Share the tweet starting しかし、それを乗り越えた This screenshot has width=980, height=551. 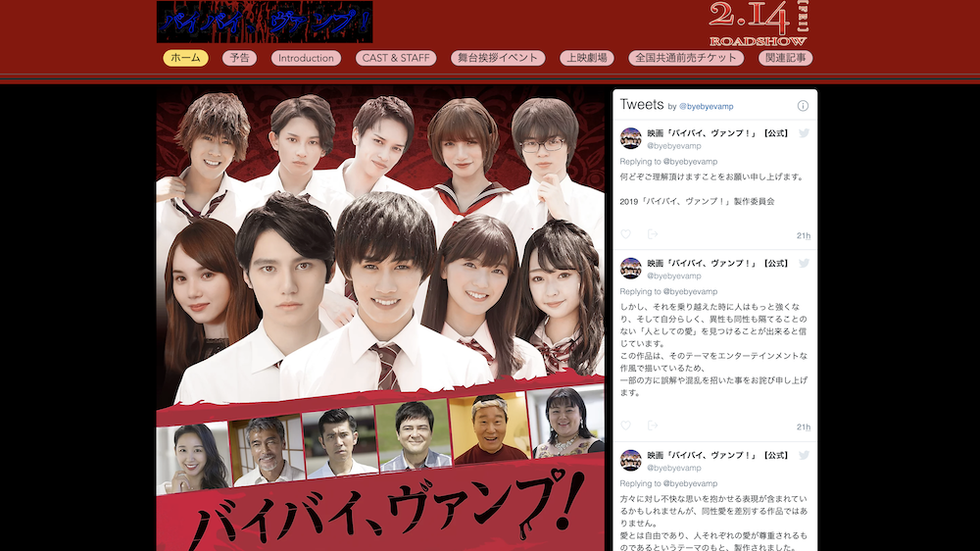653,426
